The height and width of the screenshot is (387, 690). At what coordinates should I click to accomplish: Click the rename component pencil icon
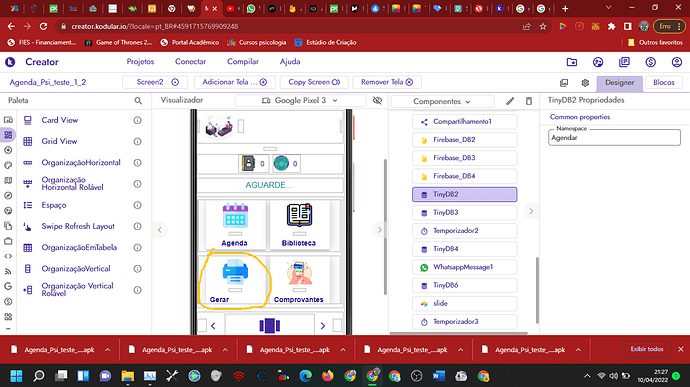click(x=510, y=101)
